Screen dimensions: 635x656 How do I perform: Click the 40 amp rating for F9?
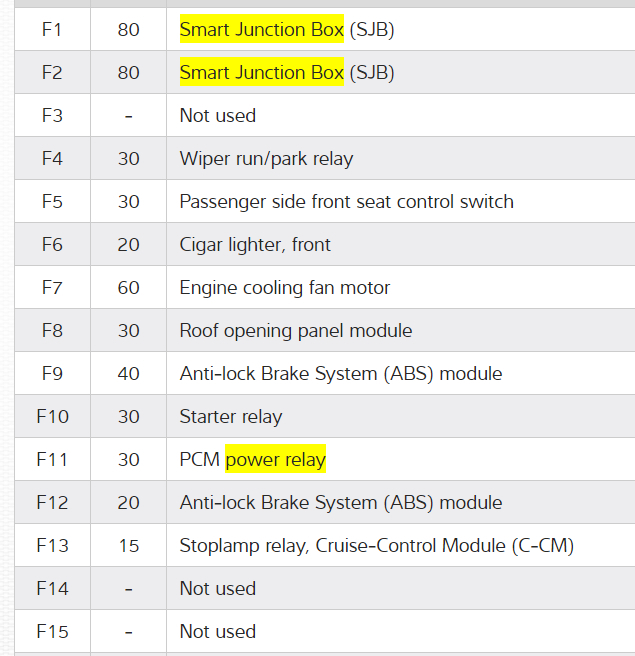[x=128, y=374]
